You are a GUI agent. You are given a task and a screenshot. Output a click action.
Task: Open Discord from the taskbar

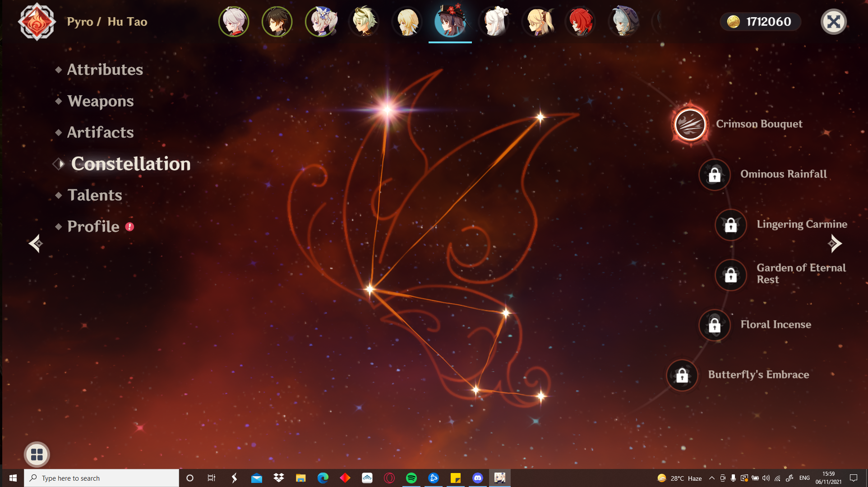point(477,478)
